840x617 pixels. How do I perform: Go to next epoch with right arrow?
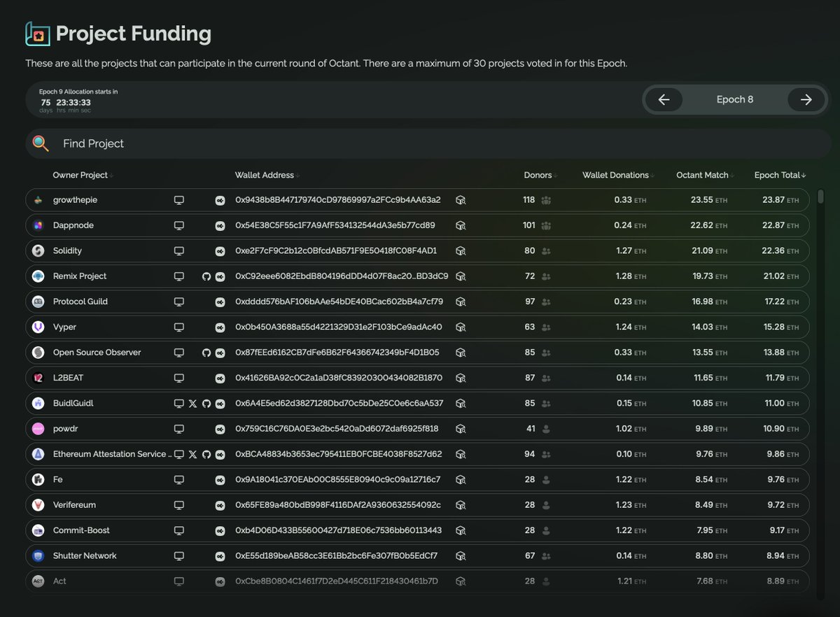pyautogui.click(x=806, y=99)
